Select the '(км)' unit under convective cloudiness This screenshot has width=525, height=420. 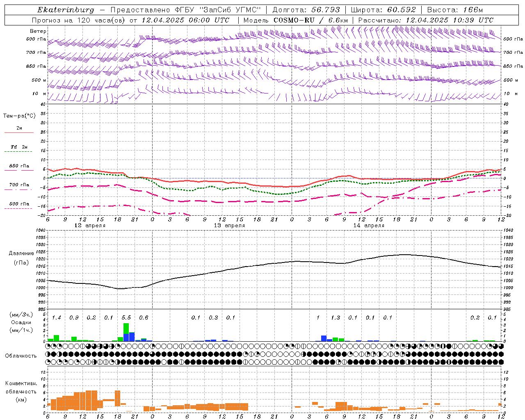point(21,399)
